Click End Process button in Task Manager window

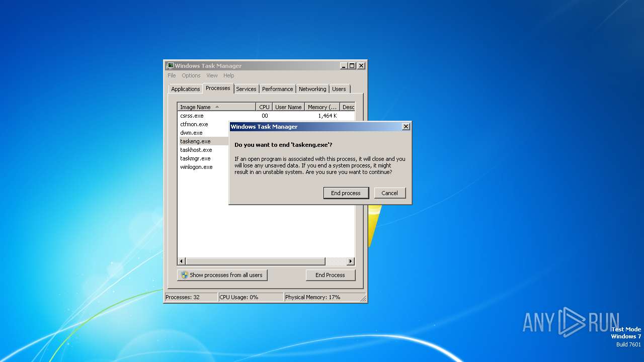(x=330, y=275)
